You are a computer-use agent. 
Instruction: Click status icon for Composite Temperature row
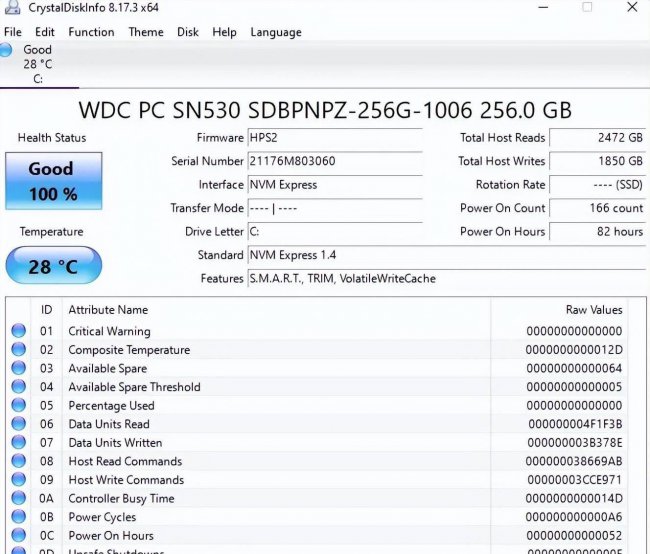coord(18,350)
